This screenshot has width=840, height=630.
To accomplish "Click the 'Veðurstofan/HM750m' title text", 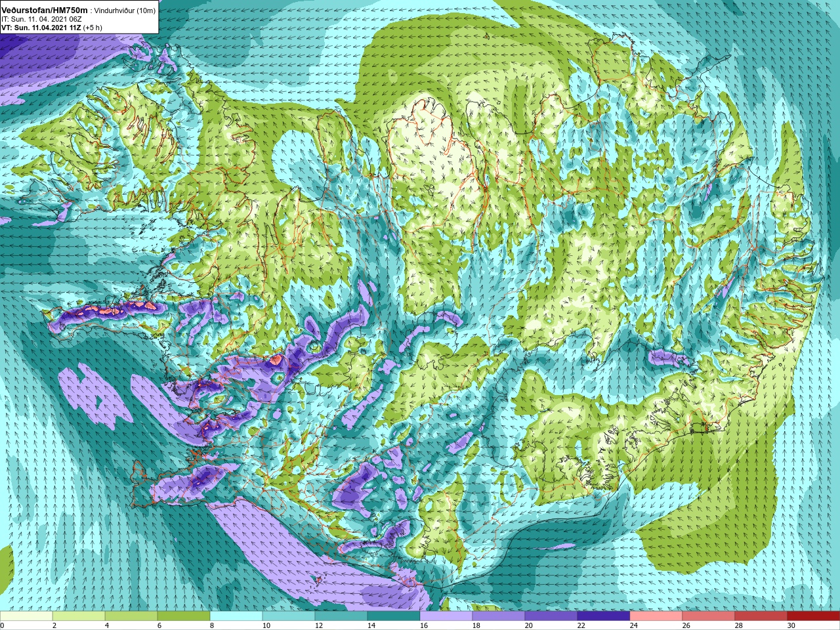I will [43, 10].
